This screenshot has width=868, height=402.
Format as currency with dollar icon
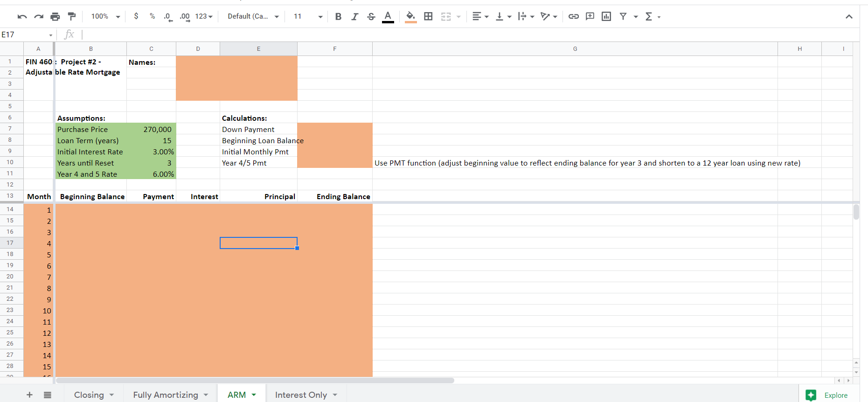click(x=136, y=16)
